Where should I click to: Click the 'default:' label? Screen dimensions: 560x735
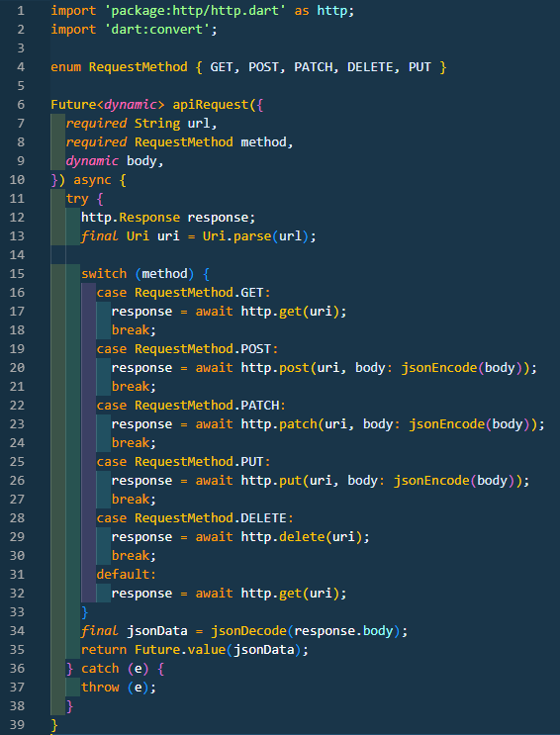127,575
